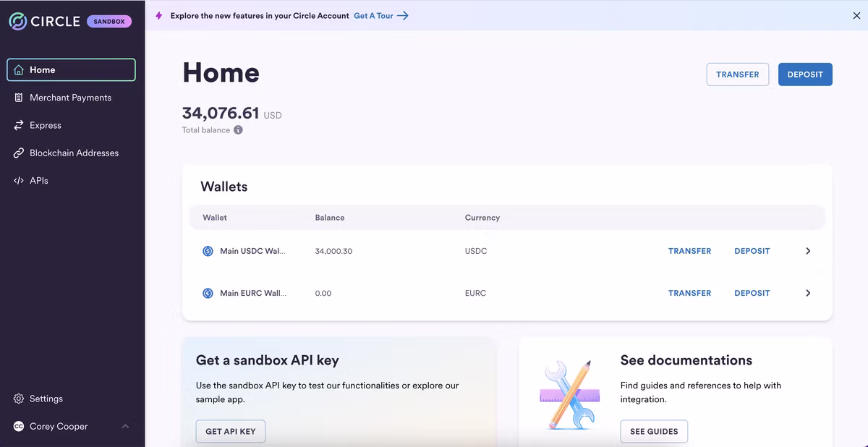Click the Get API Key button
The height and width of the screenshot is (447, 868).
(231, 431)
